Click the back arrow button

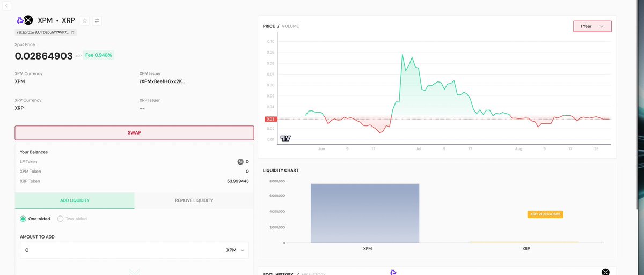[x=5, y=5]
